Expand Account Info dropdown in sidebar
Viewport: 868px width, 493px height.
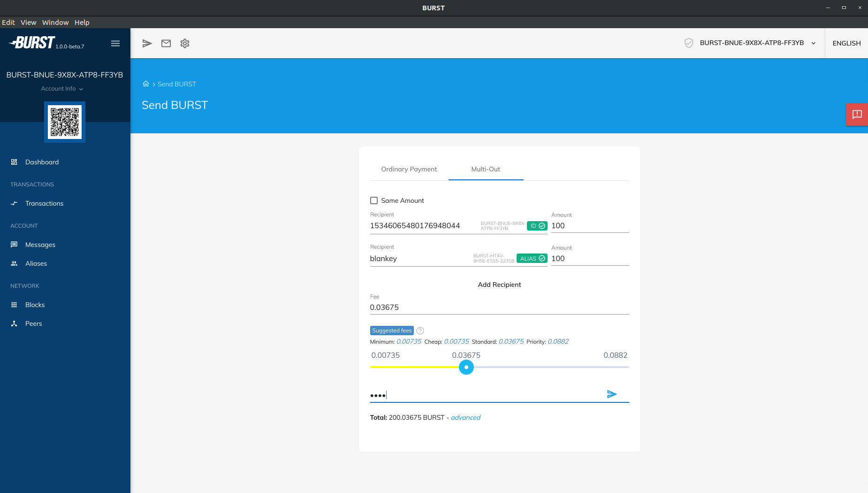tap(62, 89)
